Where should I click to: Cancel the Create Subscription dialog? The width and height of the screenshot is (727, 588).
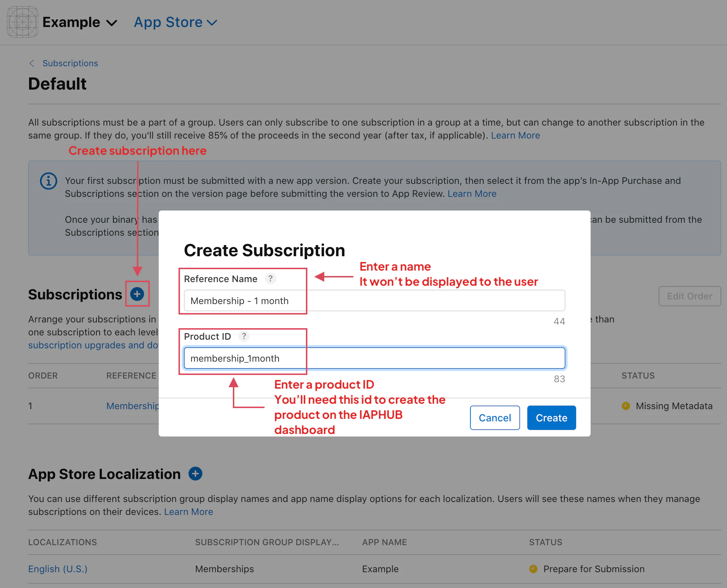click(x=495, y=417)
